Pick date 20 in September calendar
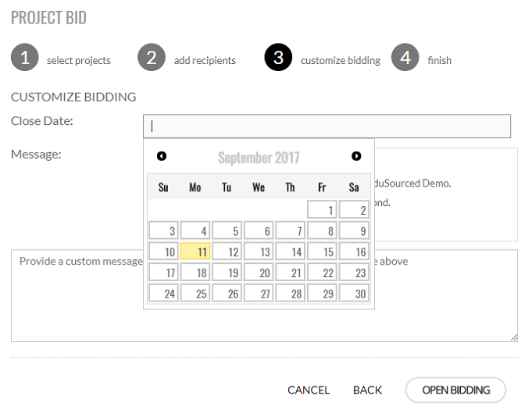 pos(259,273)
